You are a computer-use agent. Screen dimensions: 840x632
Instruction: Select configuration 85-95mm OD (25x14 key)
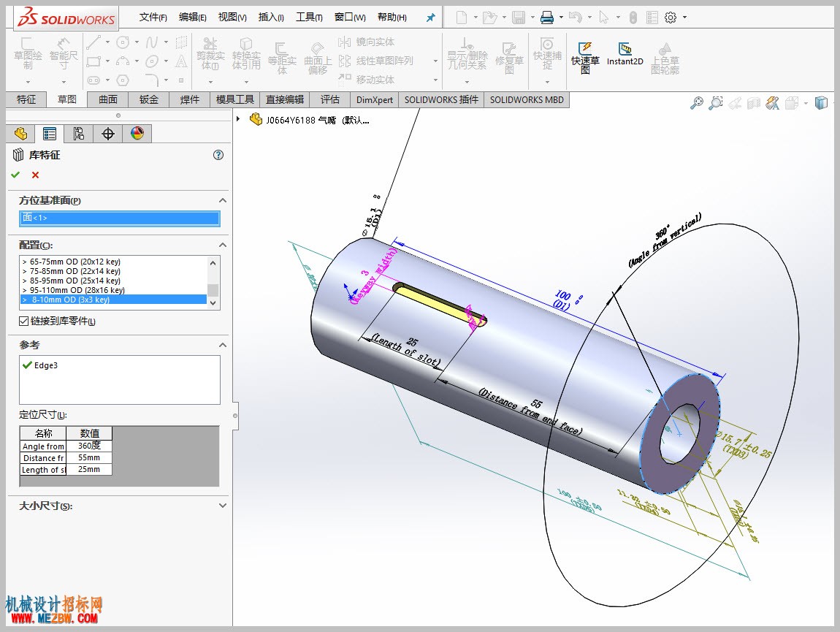pyautogui.click(x=113, y=281)
